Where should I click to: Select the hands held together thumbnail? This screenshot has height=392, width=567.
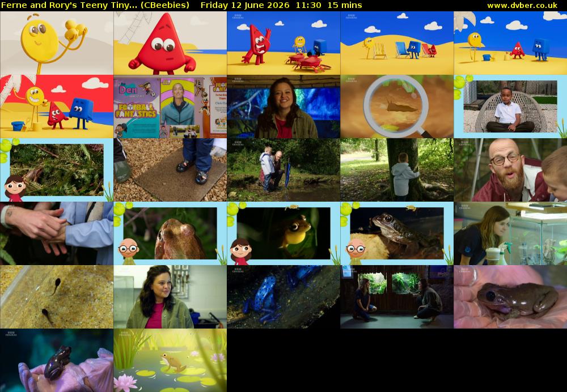pos(57,233)
